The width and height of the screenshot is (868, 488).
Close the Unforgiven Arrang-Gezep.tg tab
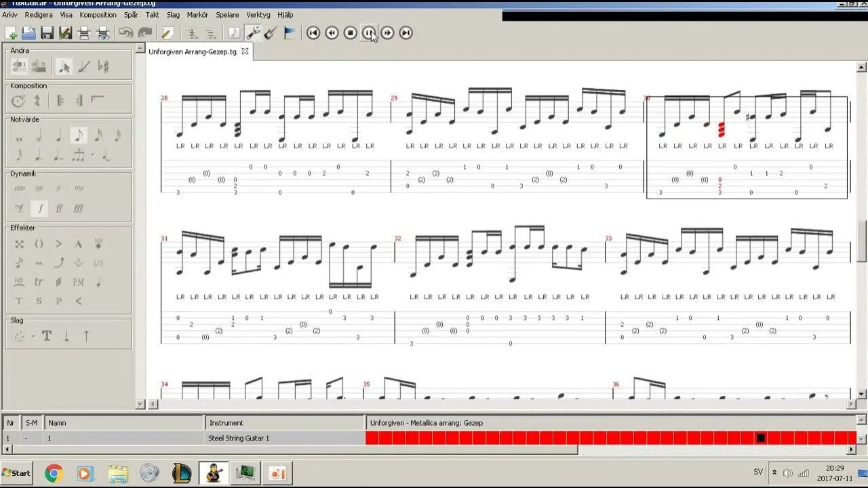point(245,52)
